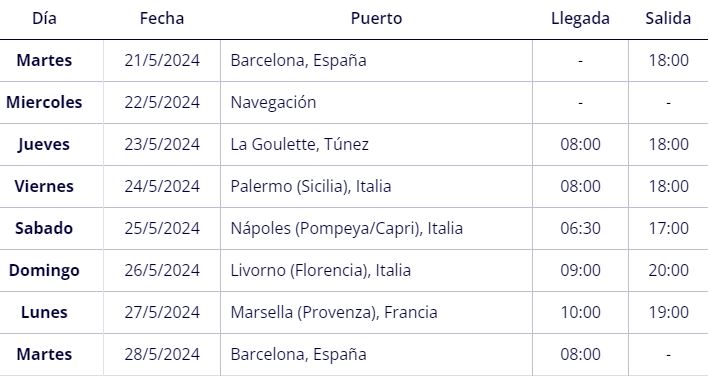Click the 06:30 arrival time
The height and width of the screenshot is (383, 710).
[x=580, y=228]
